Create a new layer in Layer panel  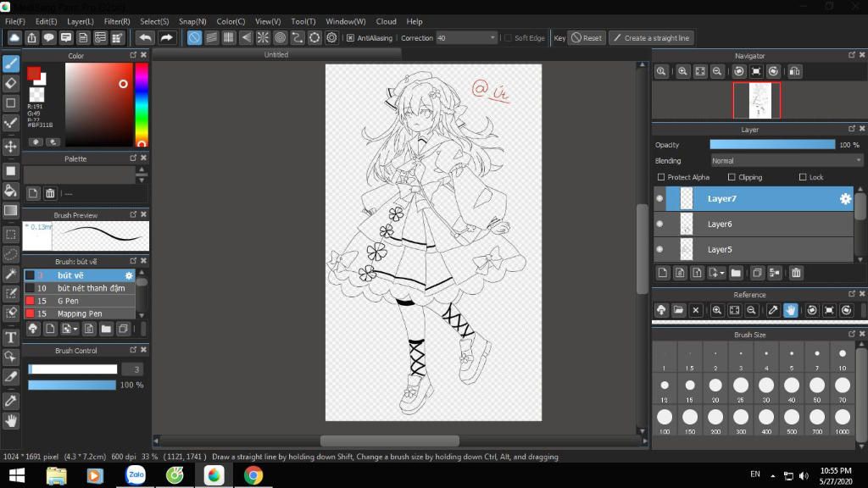click(x=663, y=273)
